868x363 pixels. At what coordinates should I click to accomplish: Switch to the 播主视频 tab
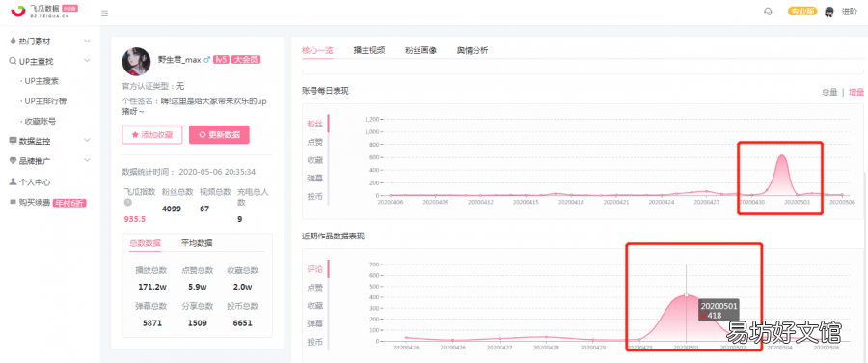coord(369,50)
